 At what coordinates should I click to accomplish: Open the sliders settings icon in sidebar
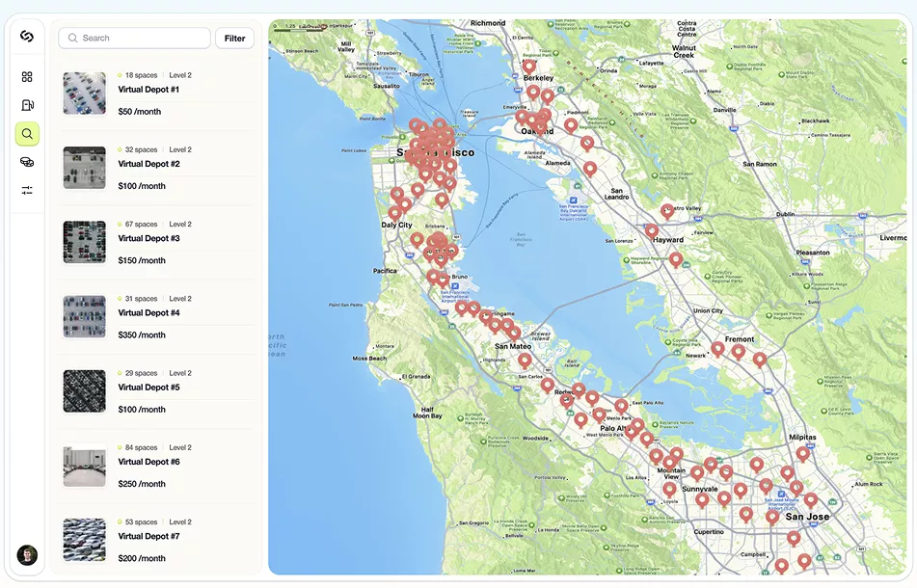(27, 190)
